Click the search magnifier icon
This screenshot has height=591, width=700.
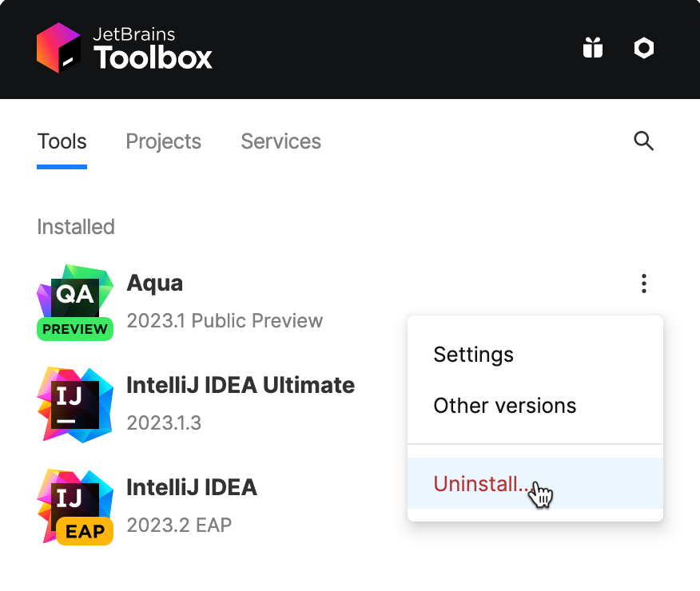tap(643, 141)
